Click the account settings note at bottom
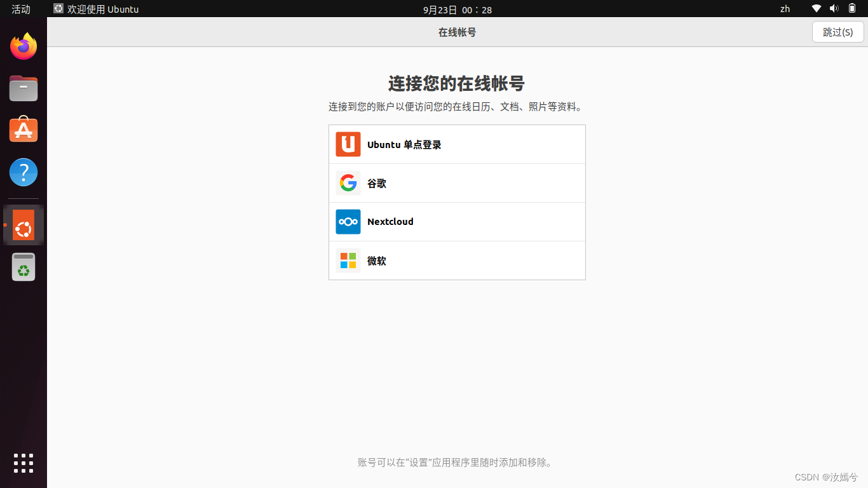The height and width of the screenshot is (488, 868). point(457,463)
